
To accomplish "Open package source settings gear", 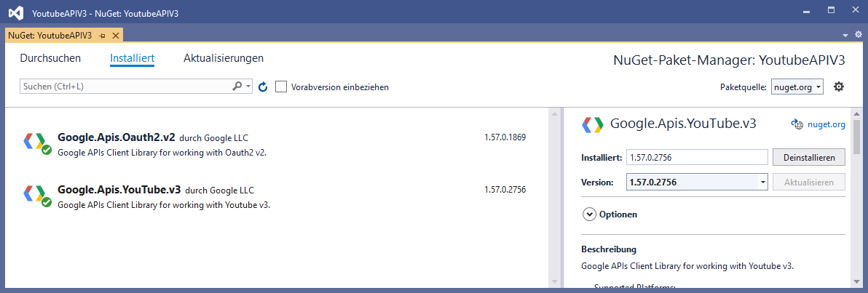I will (838, 87).
